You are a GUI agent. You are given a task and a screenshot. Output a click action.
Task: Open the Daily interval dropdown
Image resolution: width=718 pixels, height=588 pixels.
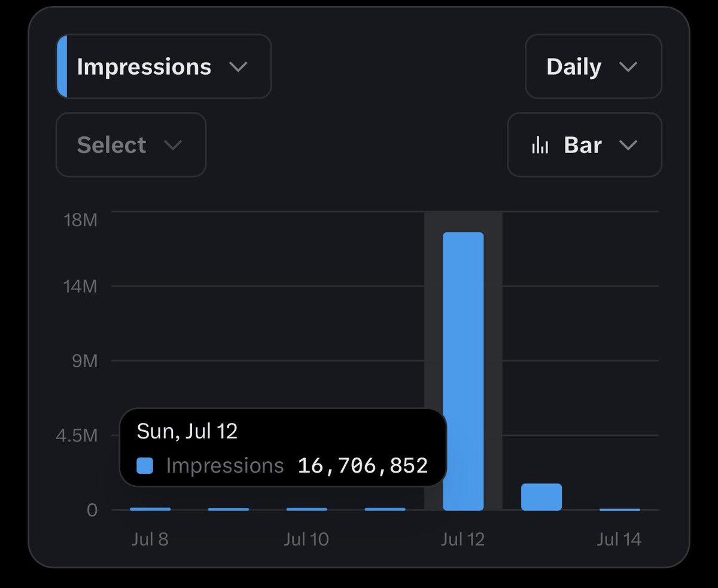pyautogui.click(x=594, y=66)
